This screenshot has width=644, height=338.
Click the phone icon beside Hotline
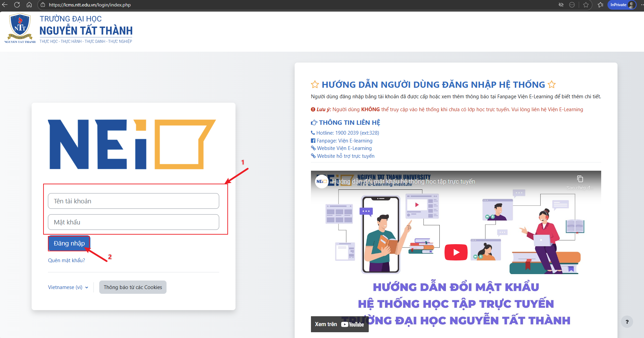(313, 133)
